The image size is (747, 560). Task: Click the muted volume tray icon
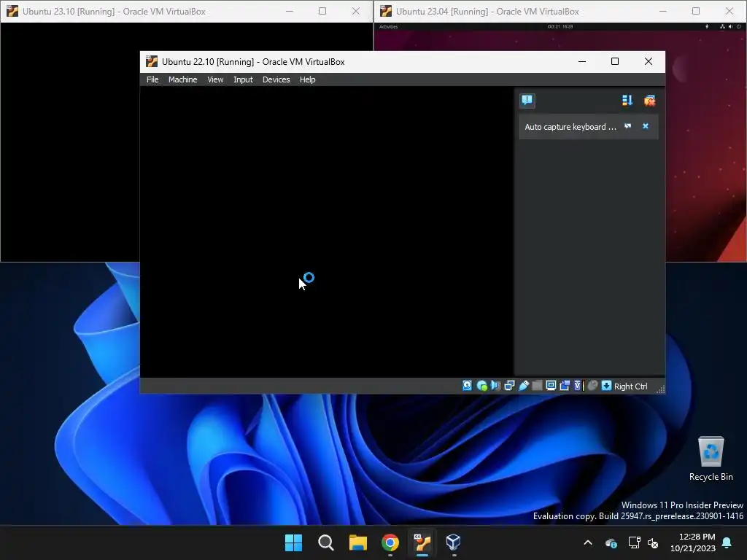653,542
